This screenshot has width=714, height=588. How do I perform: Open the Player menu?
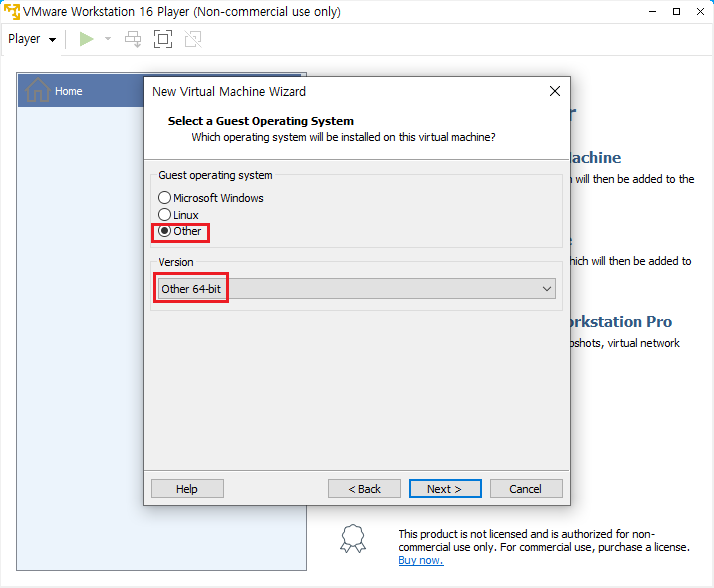coord(31,39)
